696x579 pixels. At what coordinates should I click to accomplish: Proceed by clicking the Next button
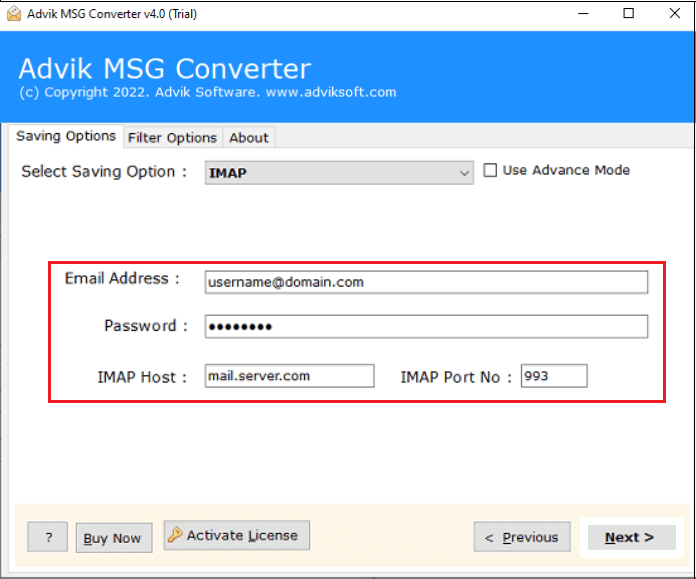[629, 537]
